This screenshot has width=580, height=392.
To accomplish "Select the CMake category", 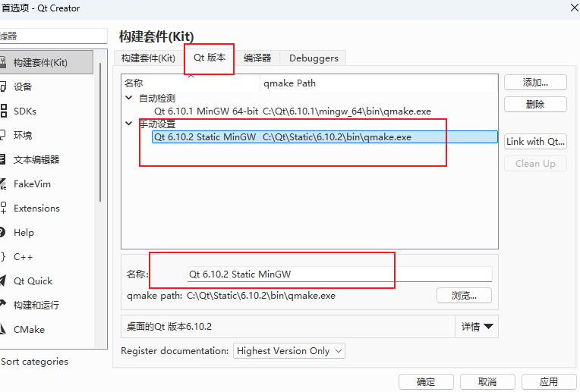I will 29,329.
